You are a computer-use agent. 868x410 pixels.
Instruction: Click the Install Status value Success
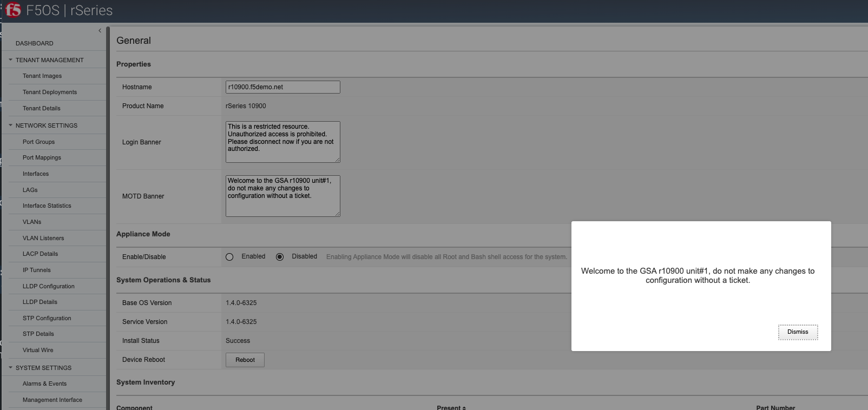point(238,341)
